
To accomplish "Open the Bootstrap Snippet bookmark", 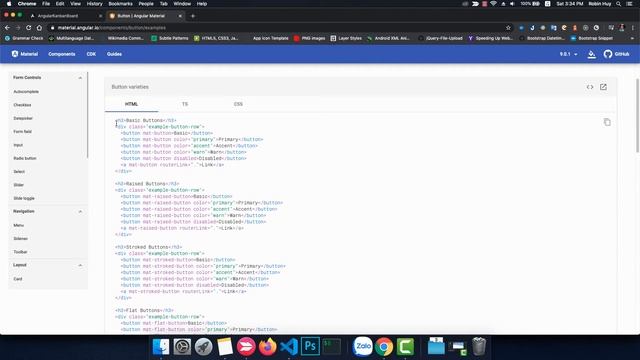I will tap(592, 38).
